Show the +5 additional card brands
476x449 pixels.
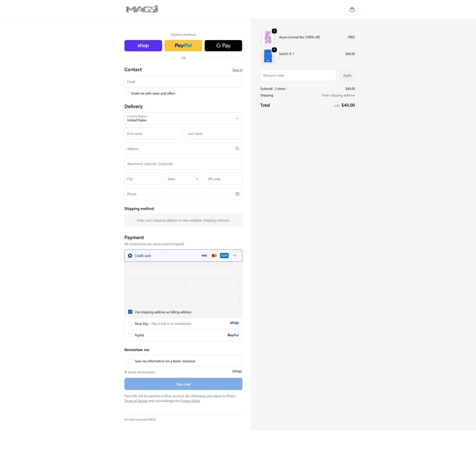tap(234, 256)
